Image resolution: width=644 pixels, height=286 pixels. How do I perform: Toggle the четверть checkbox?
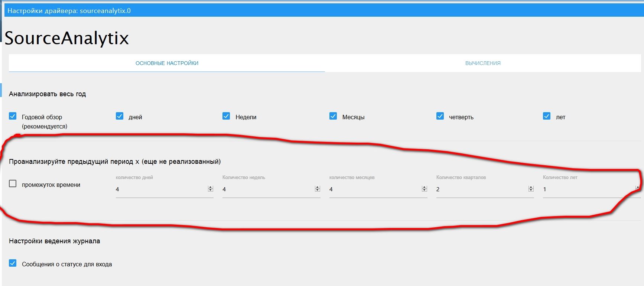pyautogui.click(x=440, y=116)
